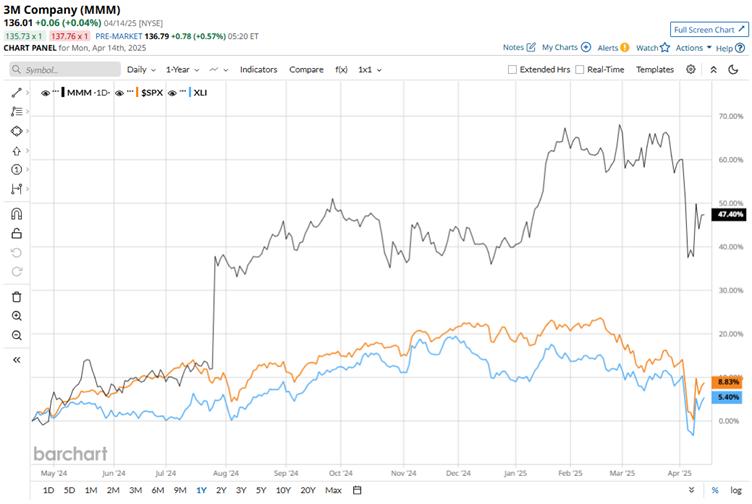
Task: Expand the trend line tool submenu arrow
Action: pyautogui.click(x=28, y=93)
